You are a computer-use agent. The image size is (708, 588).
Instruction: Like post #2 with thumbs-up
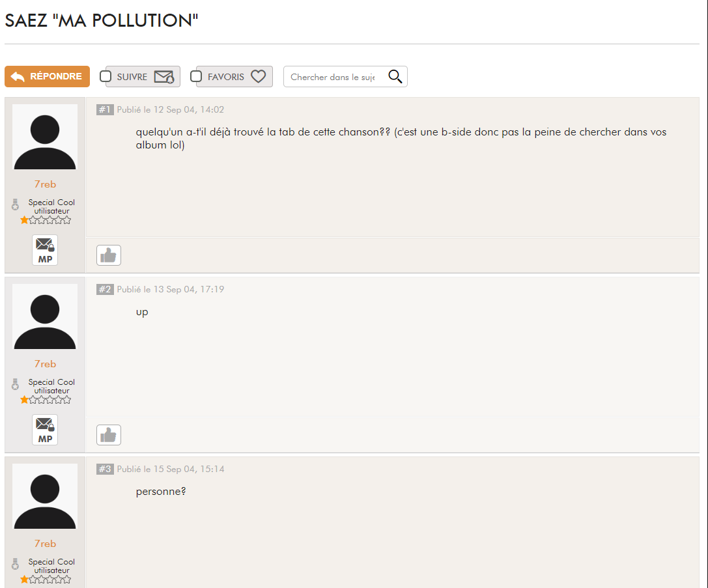tap(109, 435)
